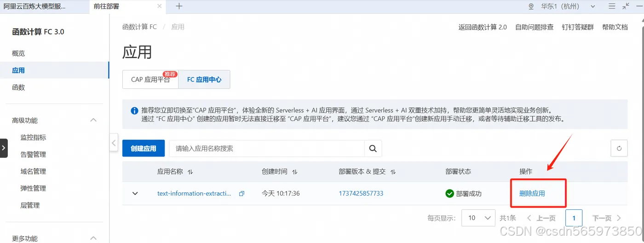Open the hamburger menu icon at top right
The height and width of the screenshot is (243, 644).
612,6
